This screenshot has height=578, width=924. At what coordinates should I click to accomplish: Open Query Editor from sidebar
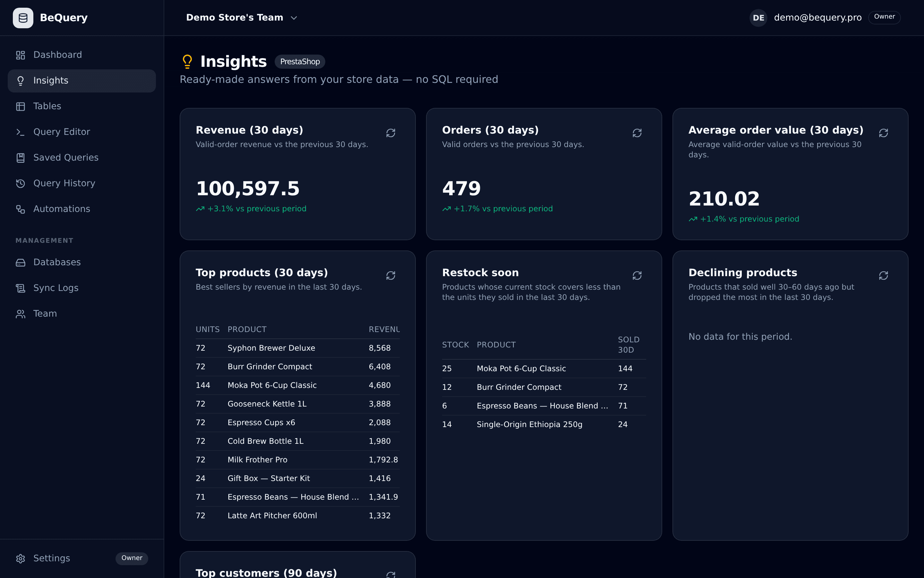tap(82, 132)
